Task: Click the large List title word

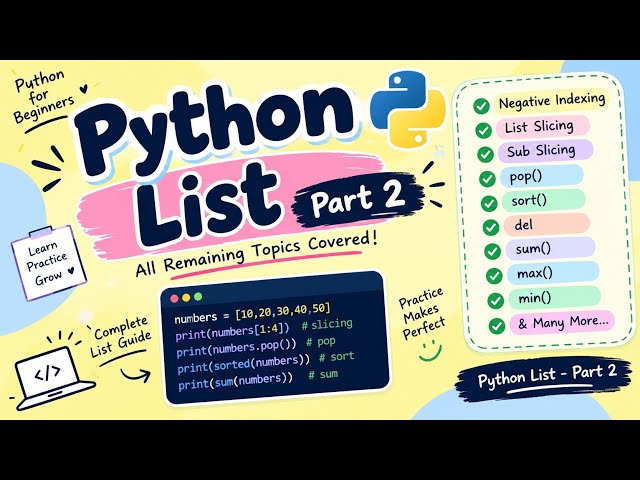Action: coord(210,206)
